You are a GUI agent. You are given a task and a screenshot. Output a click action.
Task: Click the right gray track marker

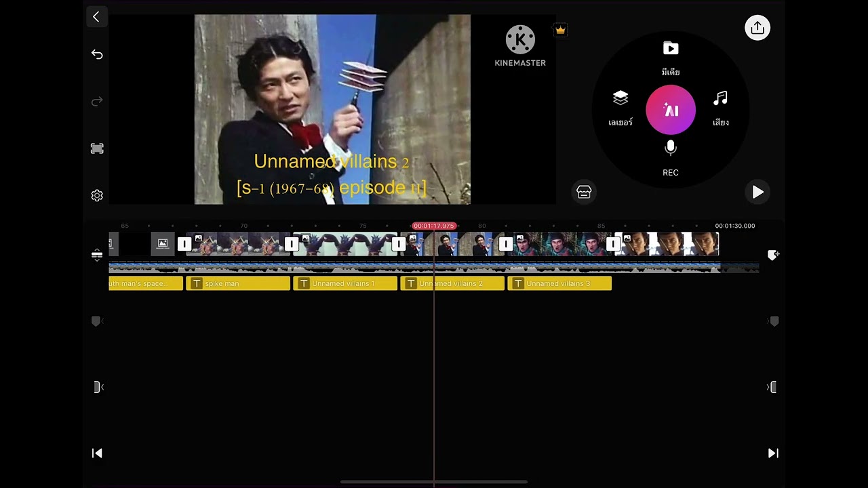[773, 321]
